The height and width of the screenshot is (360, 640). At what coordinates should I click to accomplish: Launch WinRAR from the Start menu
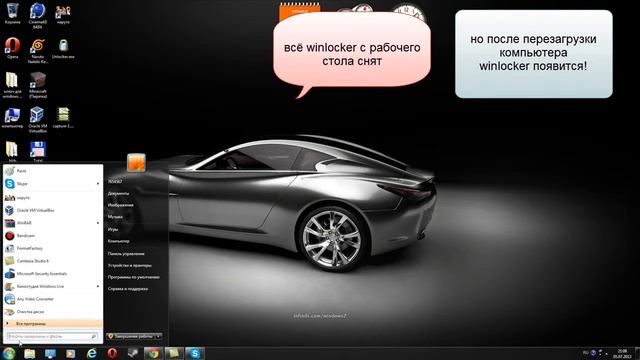(x=53, y=223)
